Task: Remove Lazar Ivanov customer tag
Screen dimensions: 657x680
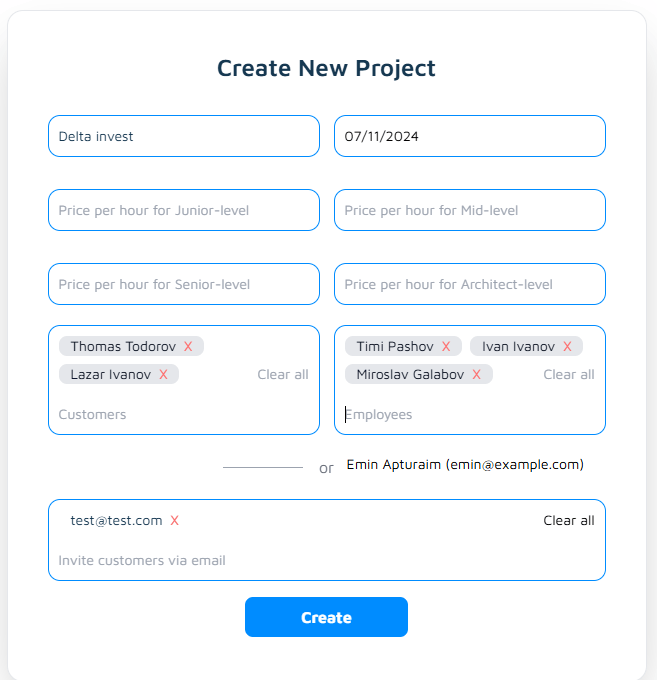Action: tap(163, 374)
